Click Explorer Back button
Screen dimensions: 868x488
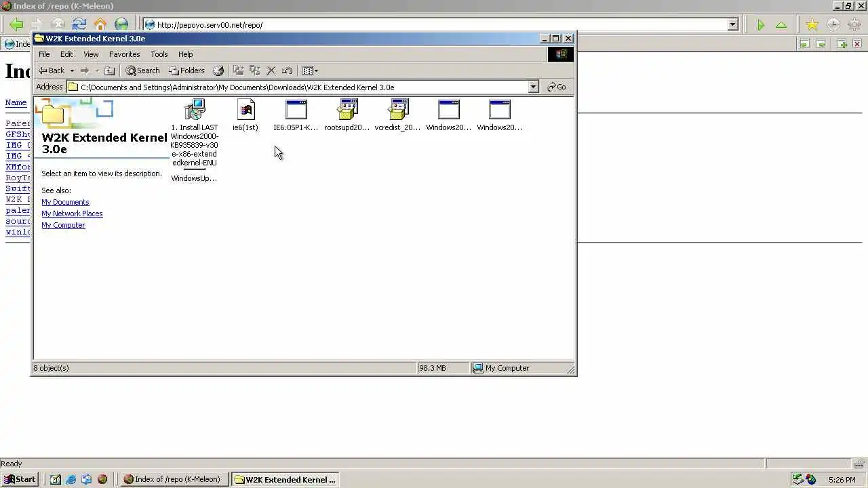coord(52,70)
